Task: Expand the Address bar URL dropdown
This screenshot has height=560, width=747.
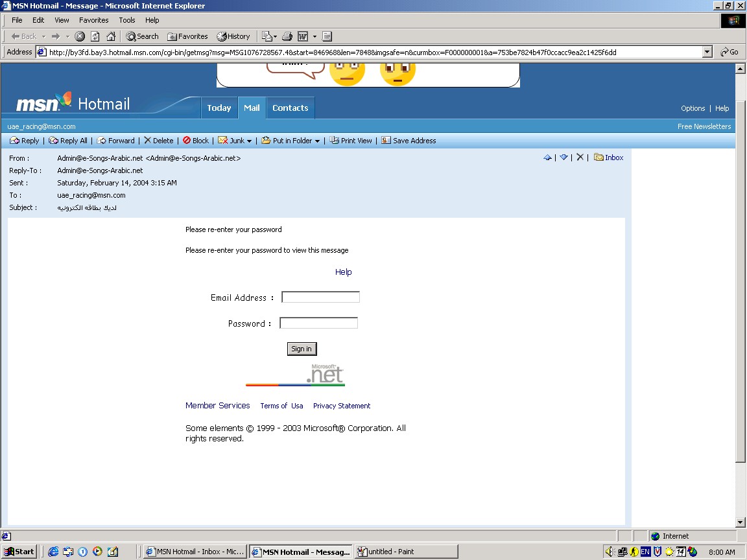Action: coord(707,52)
